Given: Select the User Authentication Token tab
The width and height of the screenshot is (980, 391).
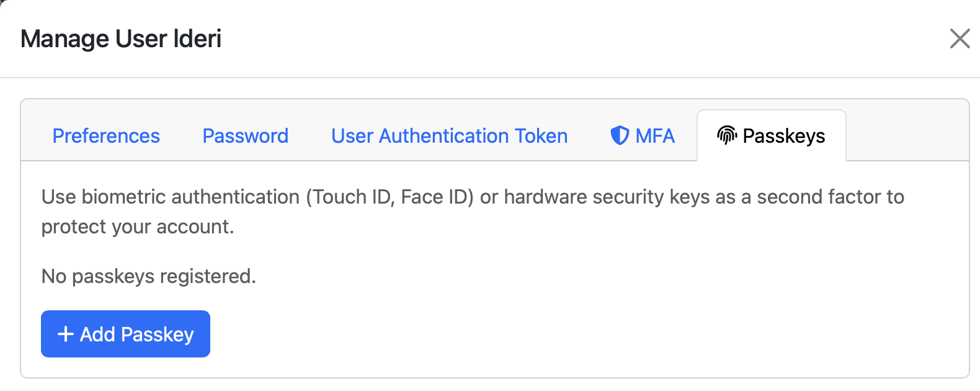Looking at the screenshot, I should (448, 135).
